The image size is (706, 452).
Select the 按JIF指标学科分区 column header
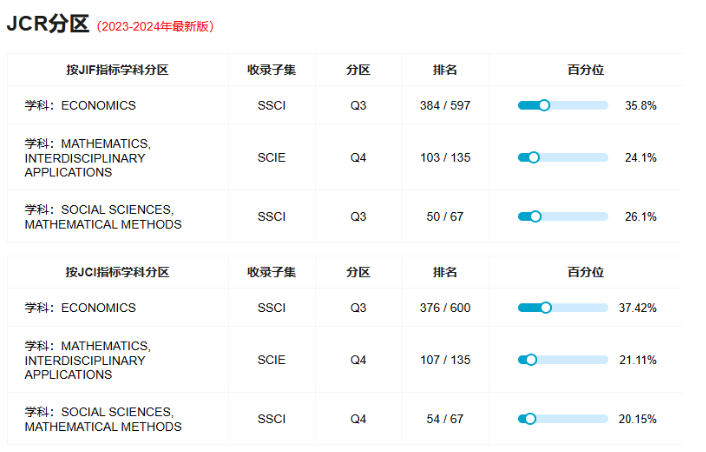(x=118, y=70)
